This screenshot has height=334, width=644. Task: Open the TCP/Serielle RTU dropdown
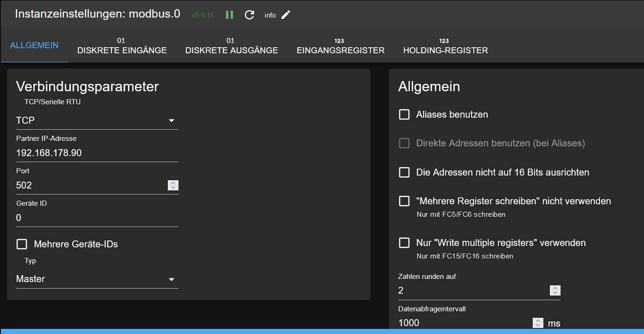pos(97,120)
